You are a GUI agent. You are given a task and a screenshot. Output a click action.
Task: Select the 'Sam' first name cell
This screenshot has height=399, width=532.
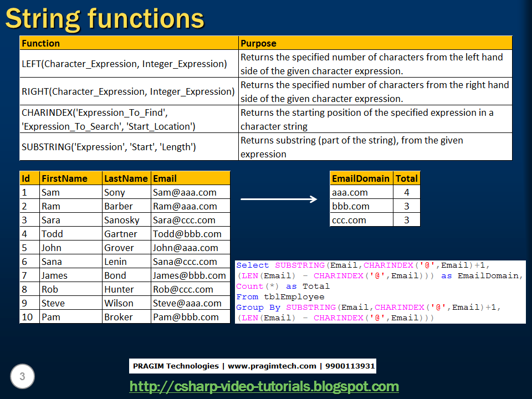(71, 192)
